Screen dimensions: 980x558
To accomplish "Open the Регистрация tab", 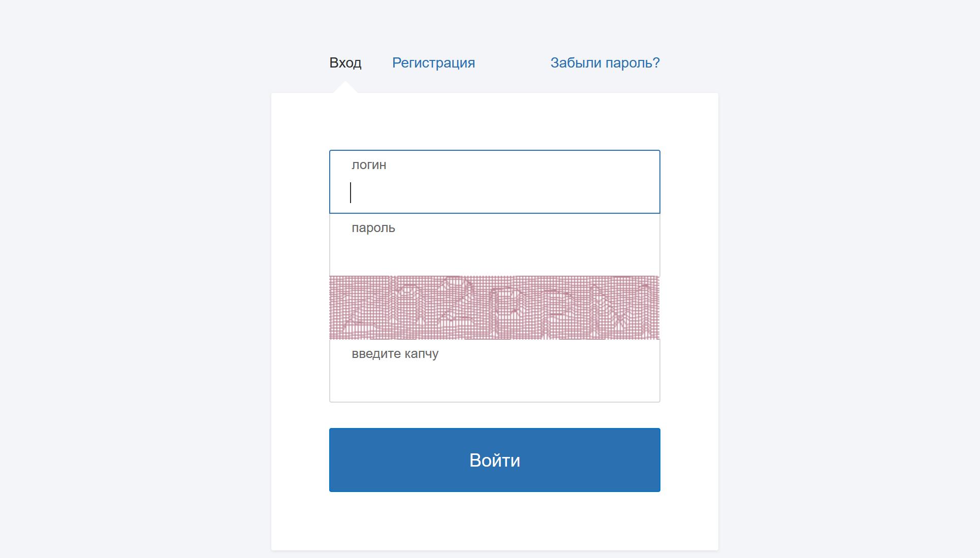I will click(433, 63).
